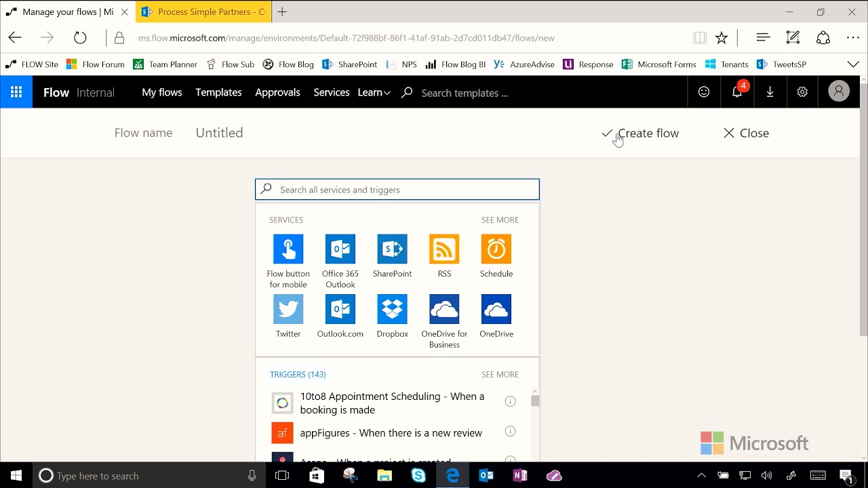Click the download arrow icon in header
This screenshot has height=488, width=868.
[x=770, y=92]
